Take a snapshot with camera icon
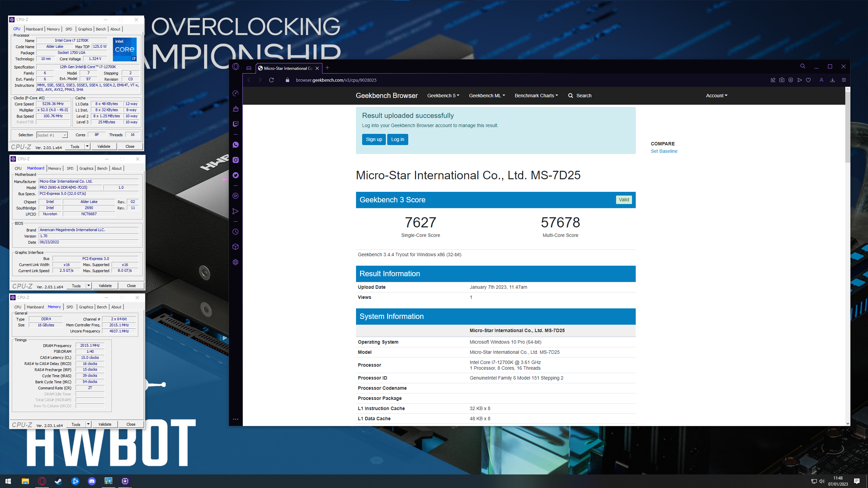 tap(782, 80)
